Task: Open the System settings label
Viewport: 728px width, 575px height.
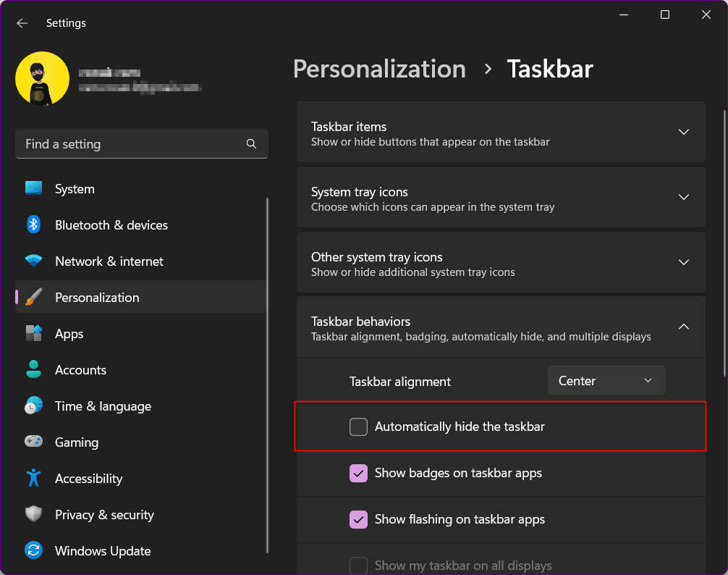Action: click(75, 189)
